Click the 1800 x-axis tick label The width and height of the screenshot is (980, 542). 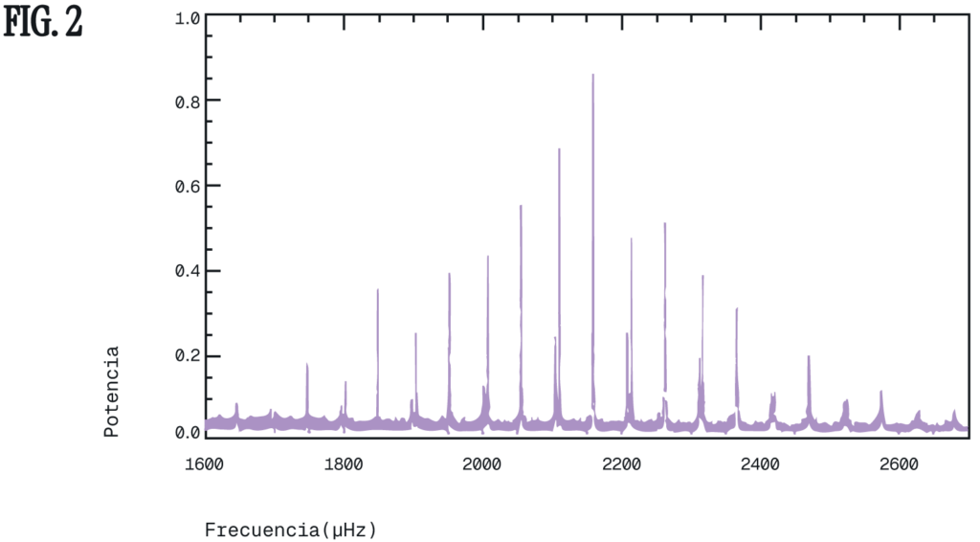344,465
